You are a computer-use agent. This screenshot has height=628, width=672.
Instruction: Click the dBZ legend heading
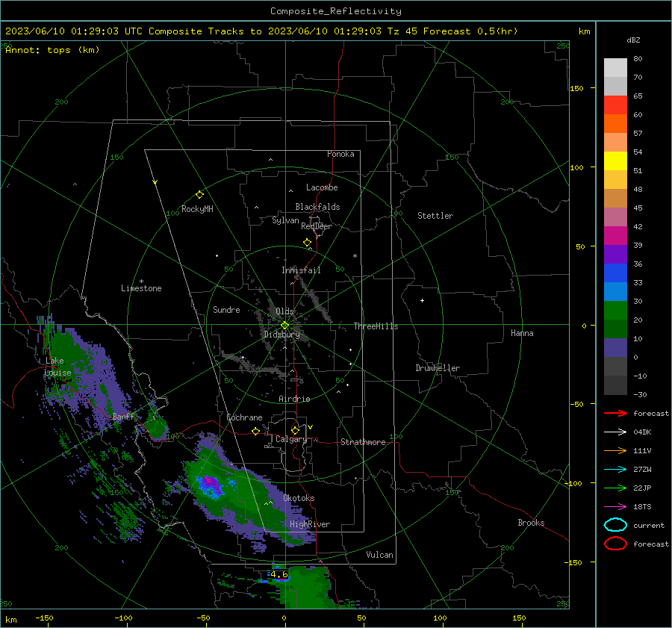coord(633,40)
